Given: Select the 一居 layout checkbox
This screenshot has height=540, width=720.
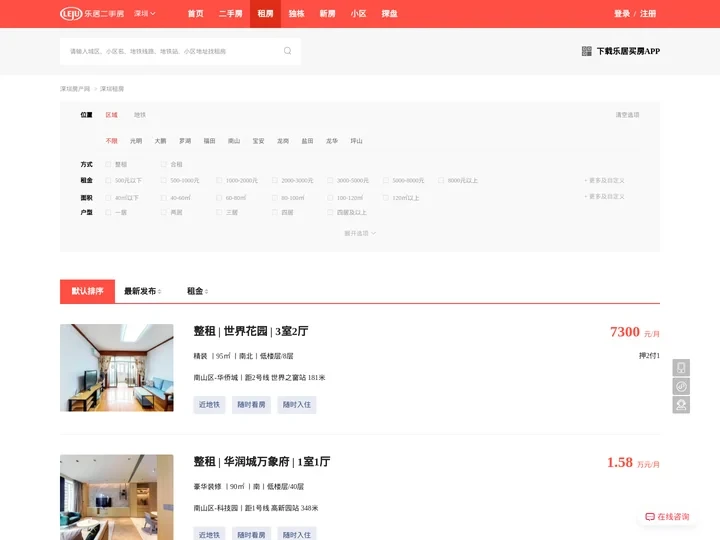Looking at the screenshot, I should (108, 212).
